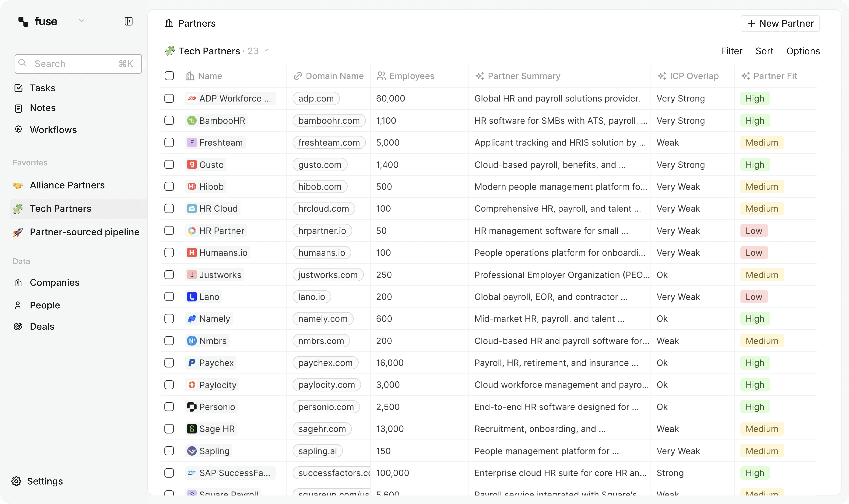The width and height of the screenshot is (849, 504).
Task: Click the Deals target icon
Action: [x=18, y=326]
